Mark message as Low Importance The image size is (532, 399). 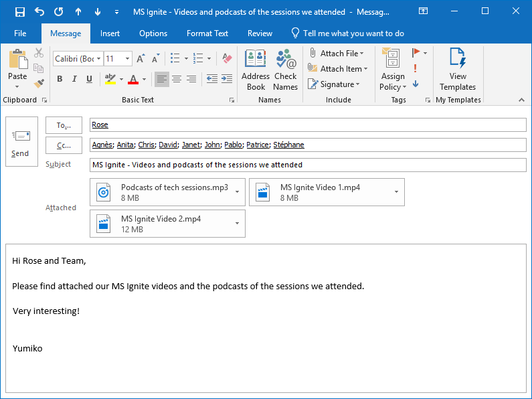click(x=416, y=84)
